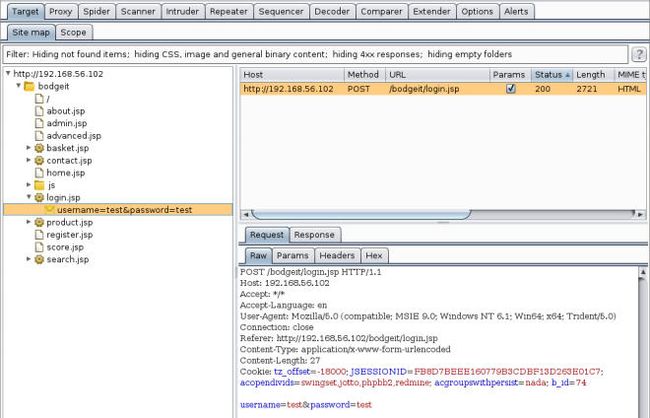650x418 pixels.
Task: Switch to the Sequencer tab
Action: click(x=281, y=12)
